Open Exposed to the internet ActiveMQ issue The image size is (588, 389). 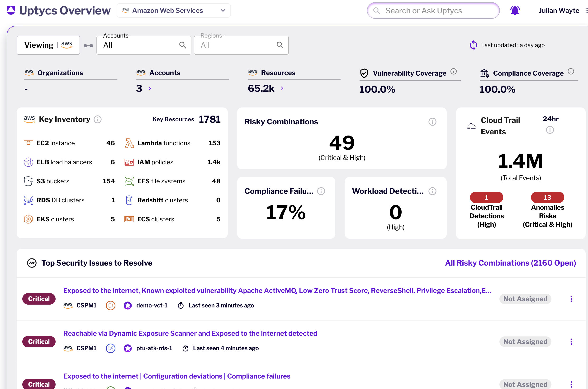pos(277,291)
